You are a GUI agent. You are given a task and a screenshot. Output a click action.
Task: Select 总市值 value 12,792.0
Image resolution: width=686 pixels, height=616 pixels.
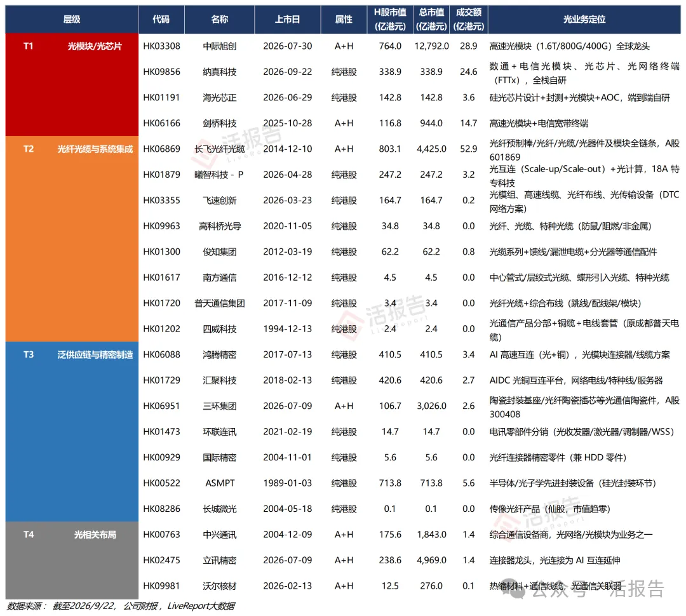point(431,46)
